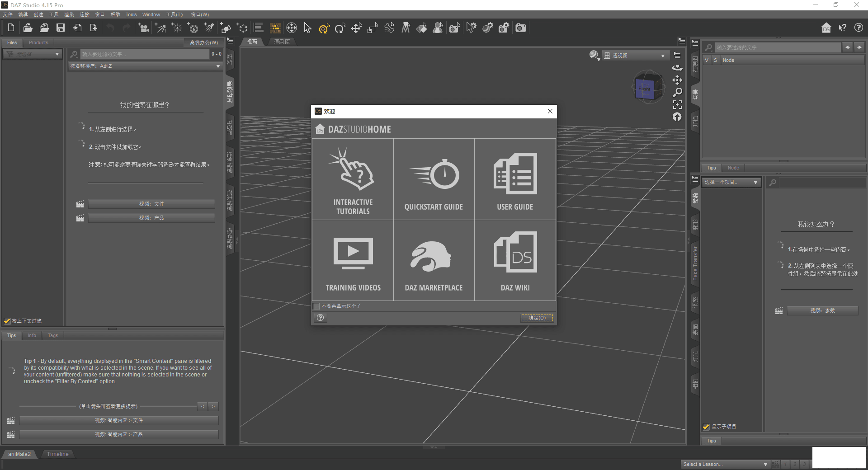Click the view cube Front face
Viewport: 868px width, 470px height.
point(645,89)
